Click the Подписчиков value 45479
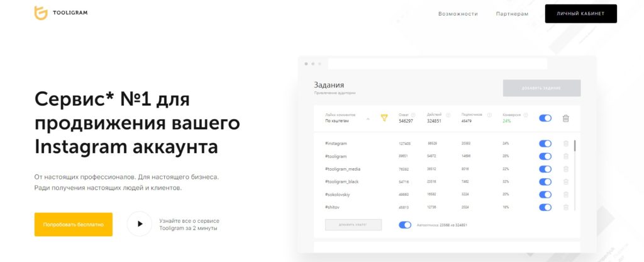This screenshot has height=262, width=644. click(x=467, y=122)
